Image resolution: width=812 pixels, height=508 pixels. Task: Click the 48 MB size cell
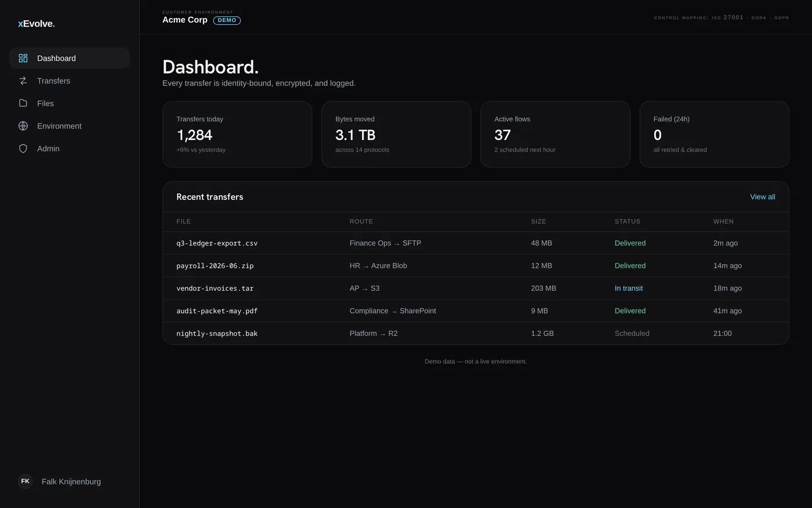pos(541,243)
